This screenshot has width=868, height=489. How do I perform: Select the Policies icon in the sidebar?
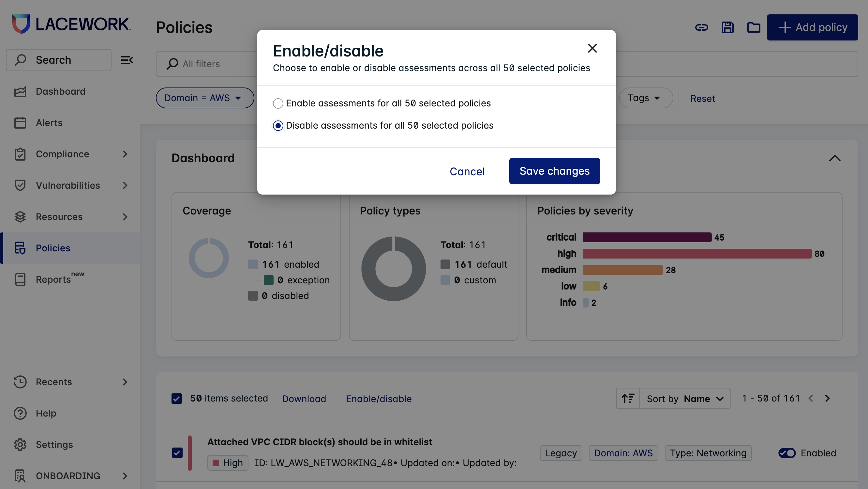tap(20, 248)
